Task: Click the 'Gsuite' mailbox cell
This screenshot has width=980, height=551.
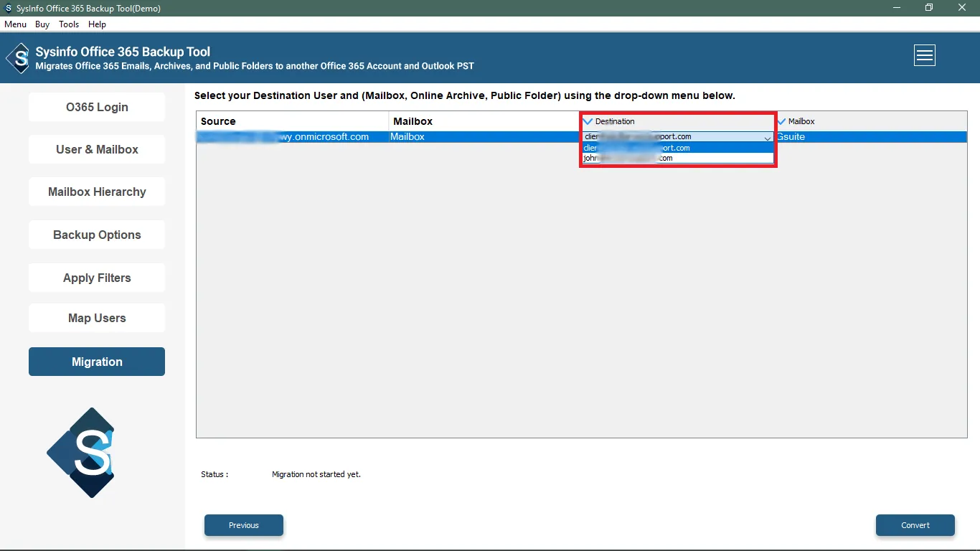Action: click(871, 136)
